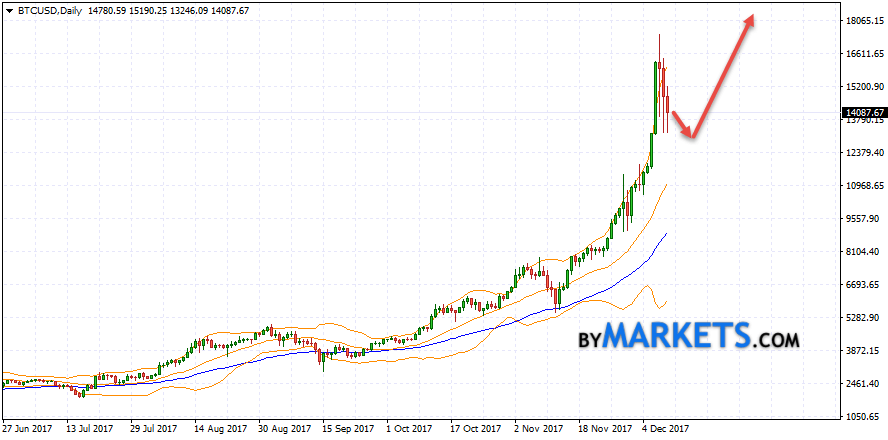
Task: Click the current price tag 14087.67
Action: [865, 112]
